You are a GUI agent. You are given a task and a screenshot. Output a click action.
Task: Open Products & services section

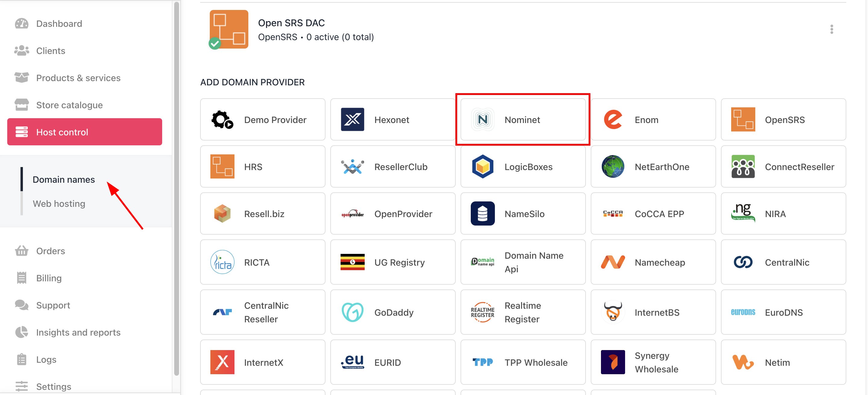(x=85, y=78)
